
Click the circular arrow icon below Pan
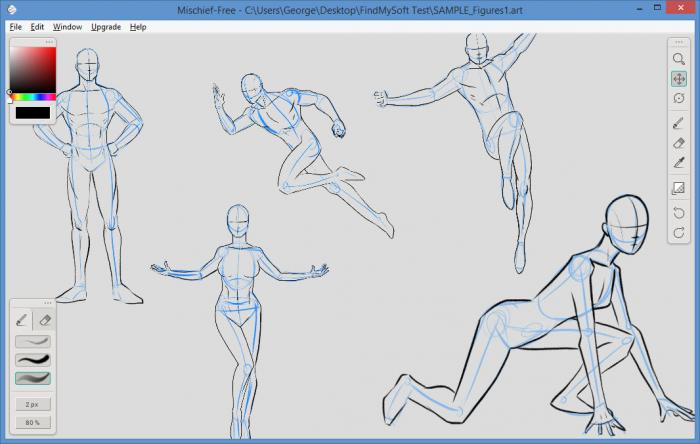point(679,98)
